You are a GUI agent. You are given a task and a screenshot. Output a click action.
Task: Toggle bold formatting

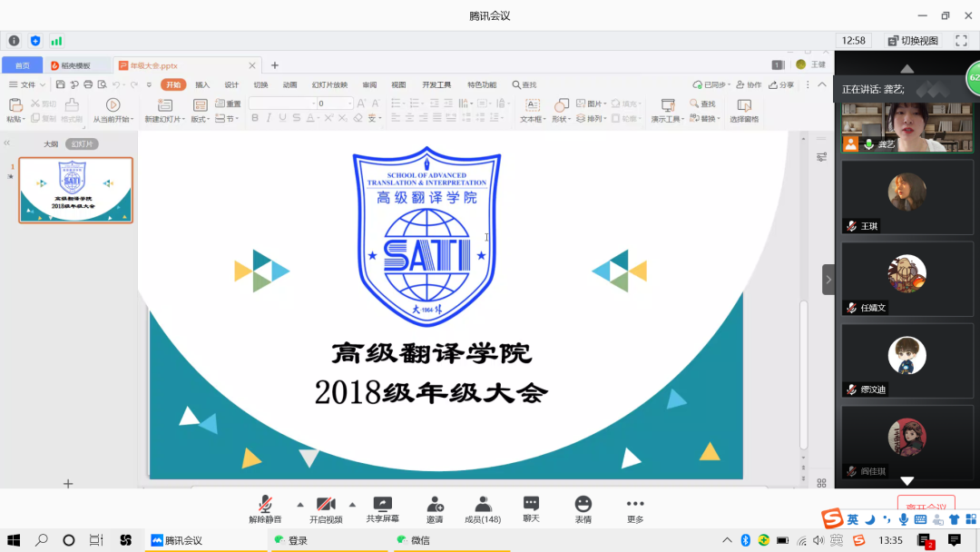coord(257,118)
